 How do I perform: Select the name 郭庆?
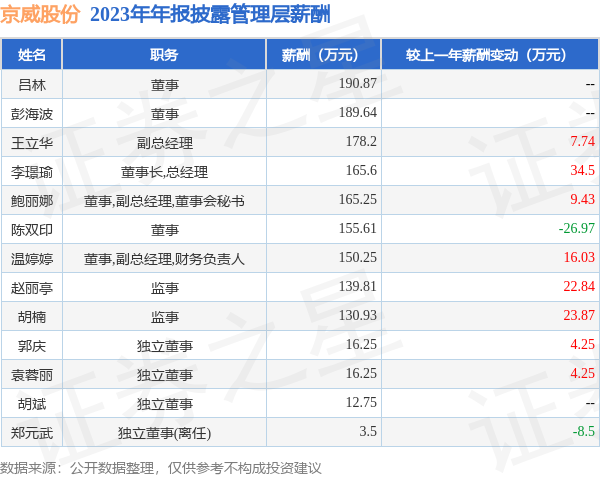point(32,346)
